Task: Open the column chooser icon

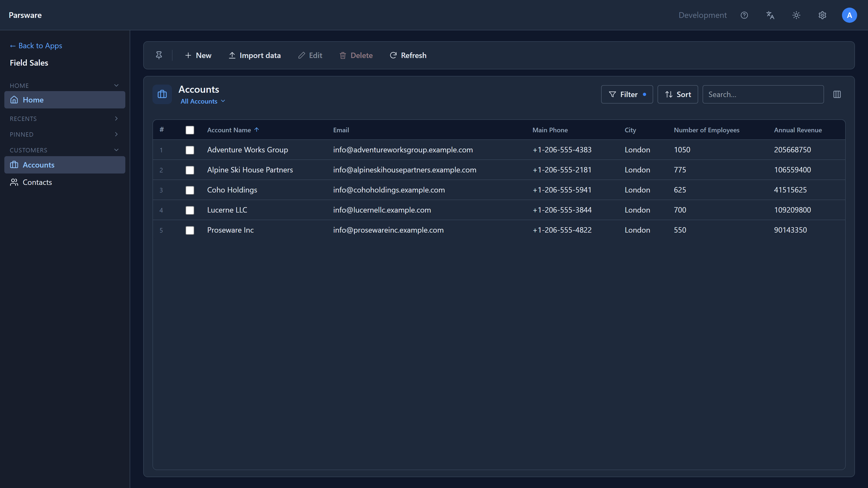Action: (x=837, y=94)
